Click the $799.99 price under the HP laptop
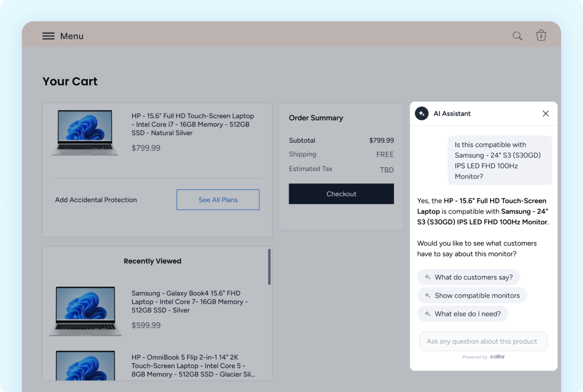583x392 pixels. 146,148
